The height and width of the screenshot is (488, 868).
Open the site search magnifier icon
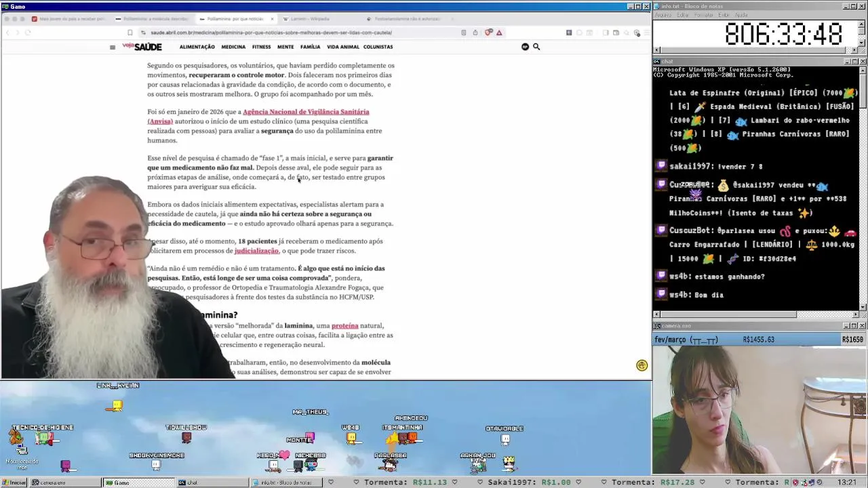pyautogui.click(x=536, y=47)
